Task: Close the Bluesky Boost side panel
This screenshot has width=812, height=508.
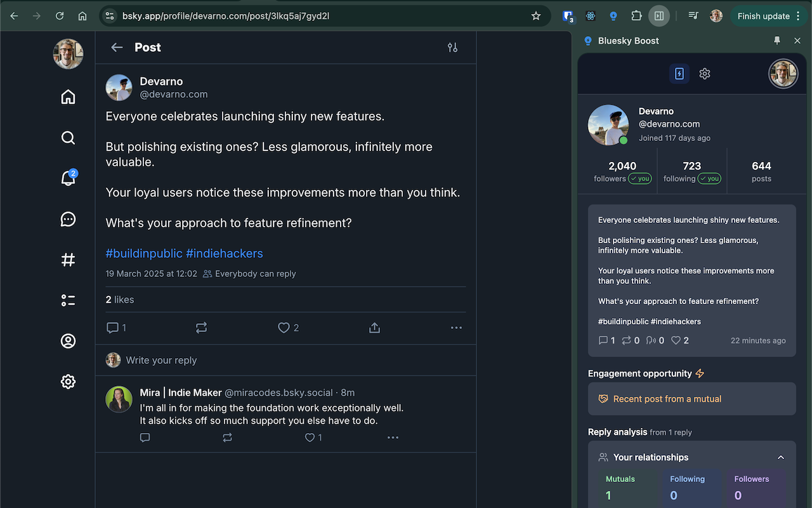Action: (797, 41)
